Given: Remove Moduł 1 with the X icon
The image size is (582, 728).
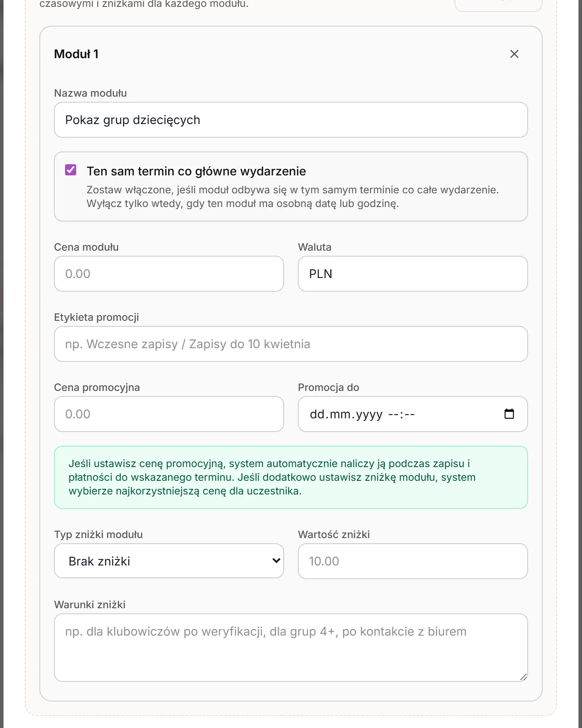Looking at the screenshot, I should coord(514,54).
